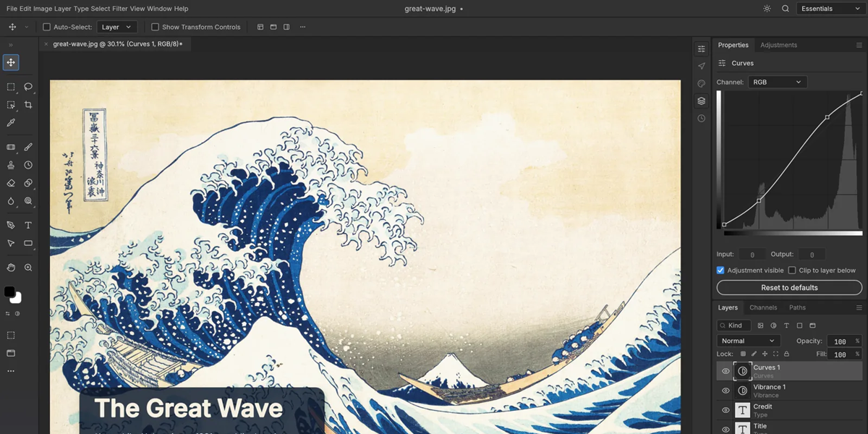
Task: Click the Reset to defaults button
Action: (789, 288)
